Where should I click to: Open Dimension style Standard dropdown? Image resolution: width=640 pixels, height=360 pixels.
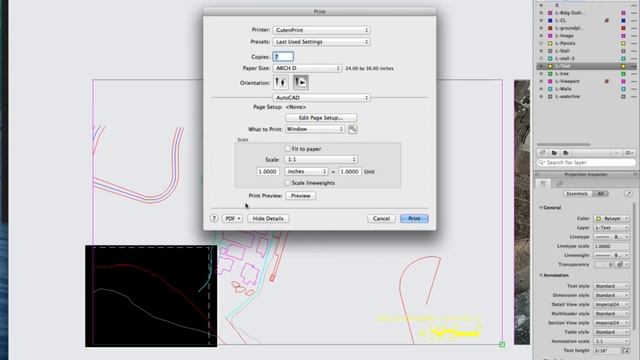(611, 295)
